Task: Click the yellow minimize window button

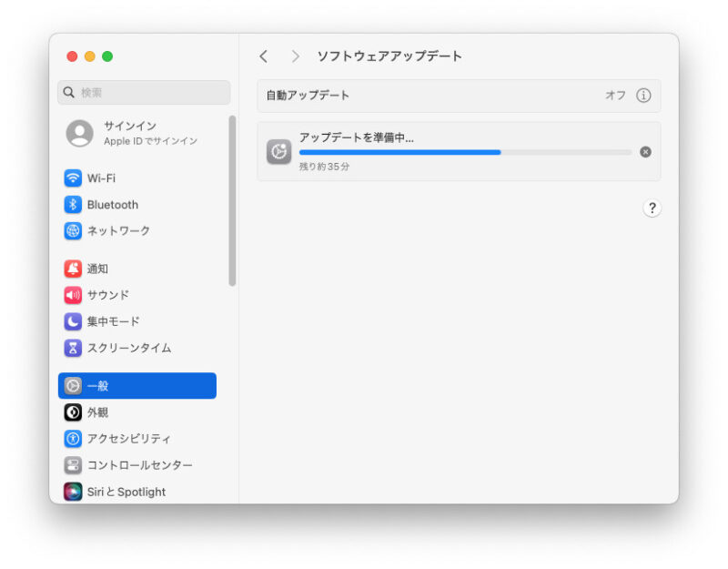Action: point(89,56)
